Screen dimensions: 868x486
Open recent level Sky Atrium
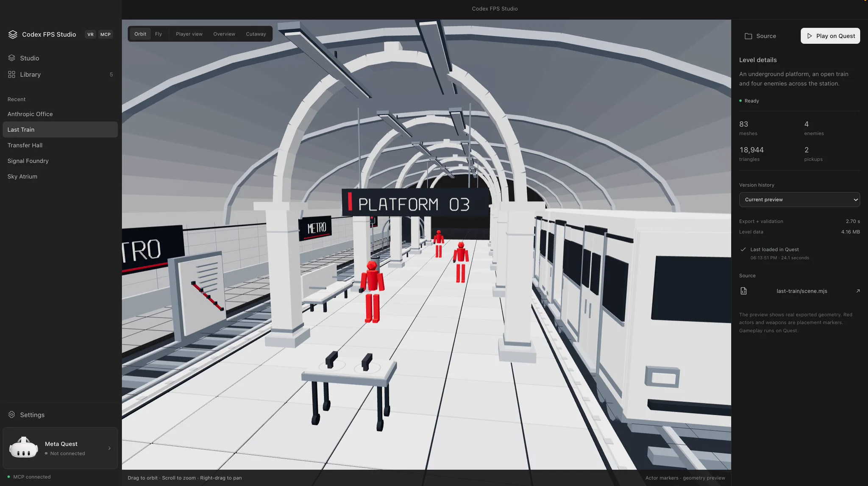point(60,177)
